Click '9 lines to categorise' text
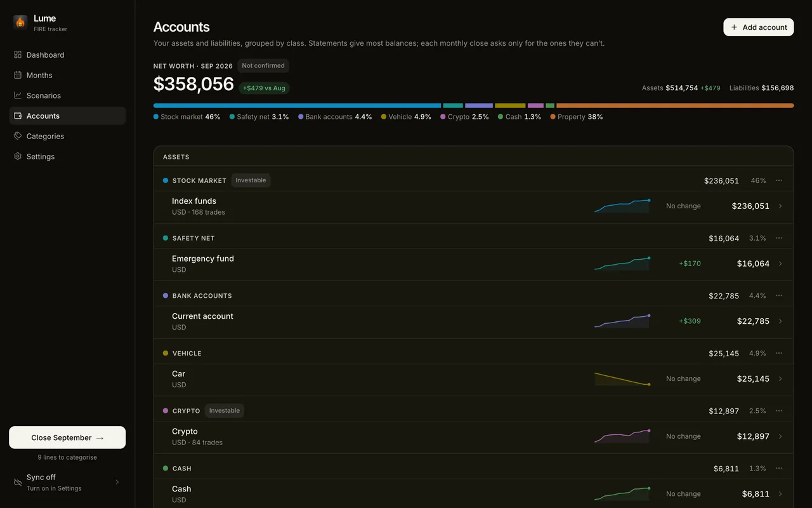The width and height of the screenshot is (812, 508). tap(67, 457)
